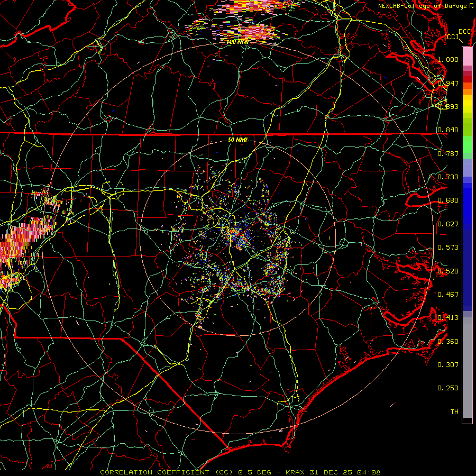Click the 100 NMI range ring label

(237, 42)
